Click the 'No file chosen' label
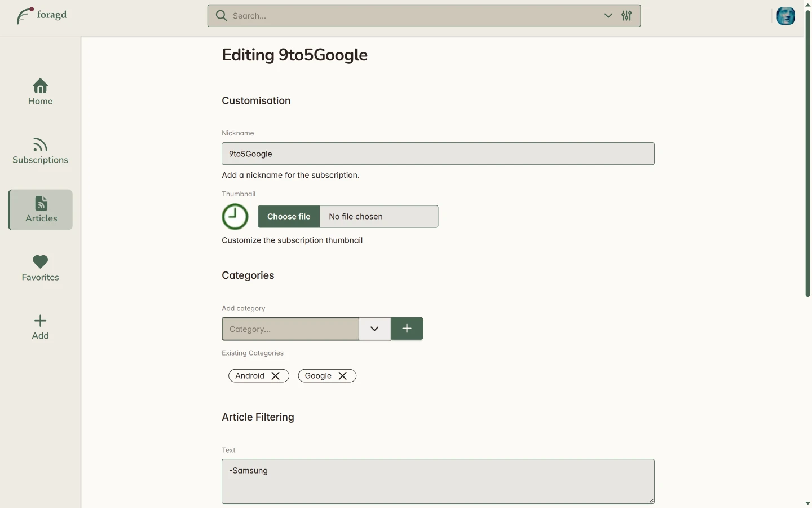 pos(356,216)
